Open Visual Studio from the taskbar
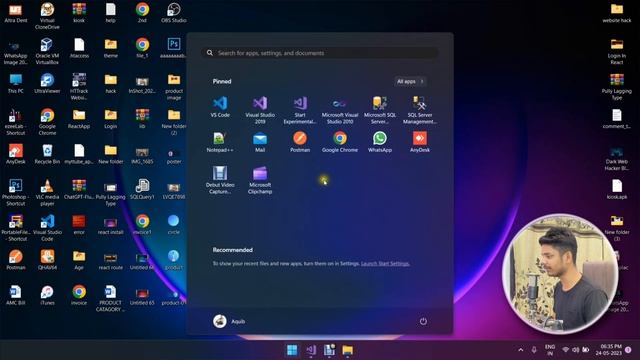640x360 pixels. click(311, 350)
